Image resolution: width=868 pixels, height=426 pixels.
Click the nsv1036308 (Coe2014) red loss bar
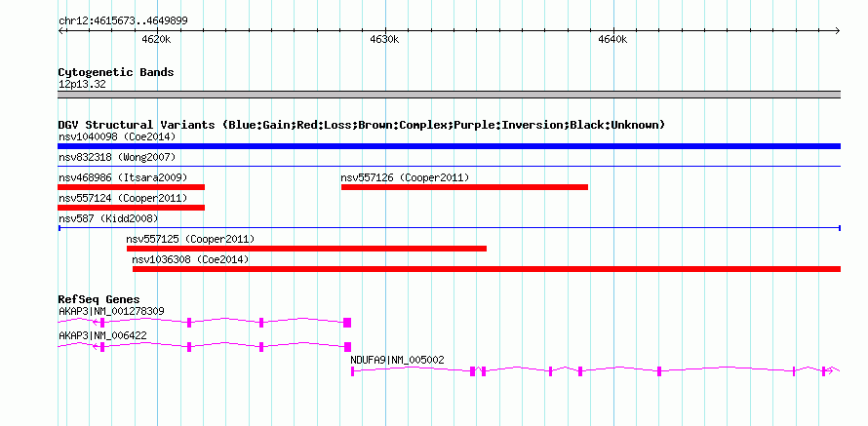click(x=487, y=269)
